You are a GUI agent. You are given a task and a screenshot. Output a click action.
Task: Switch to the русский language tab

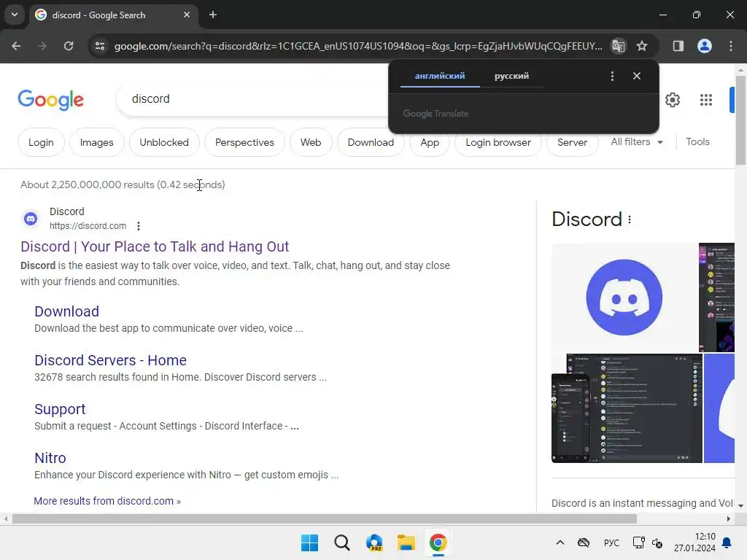[x=511, y=76]
